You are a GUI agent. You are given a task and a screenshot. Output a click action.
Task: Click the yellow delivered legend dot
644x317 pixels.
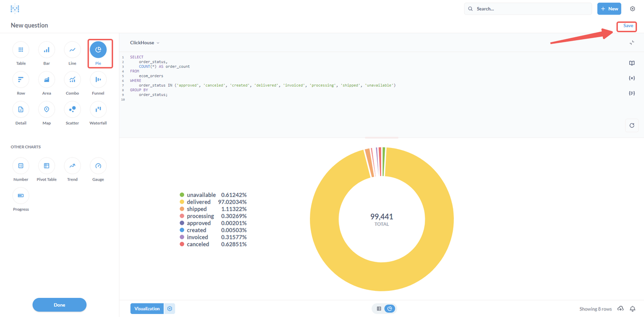point(182,202)
